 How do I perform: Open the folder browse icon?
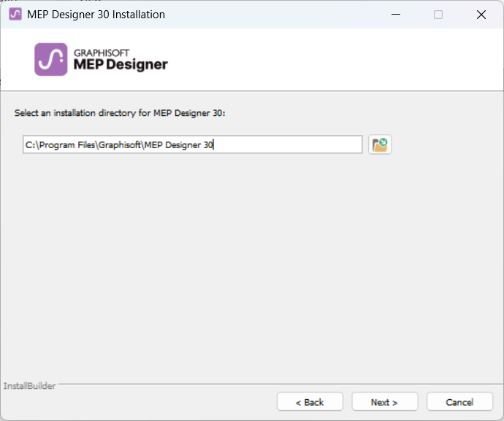[380, 144]
